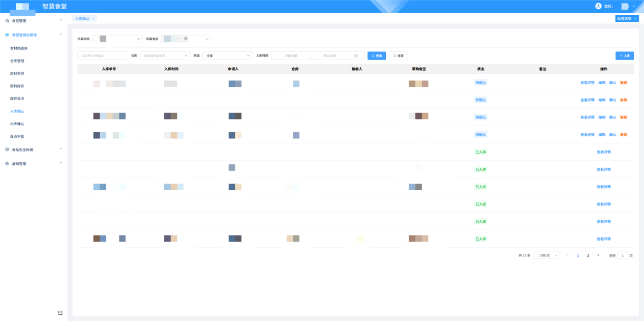This screenshot has width=644, height=321.
Task: Click the calendar icon in date range field
Action: 356,56
